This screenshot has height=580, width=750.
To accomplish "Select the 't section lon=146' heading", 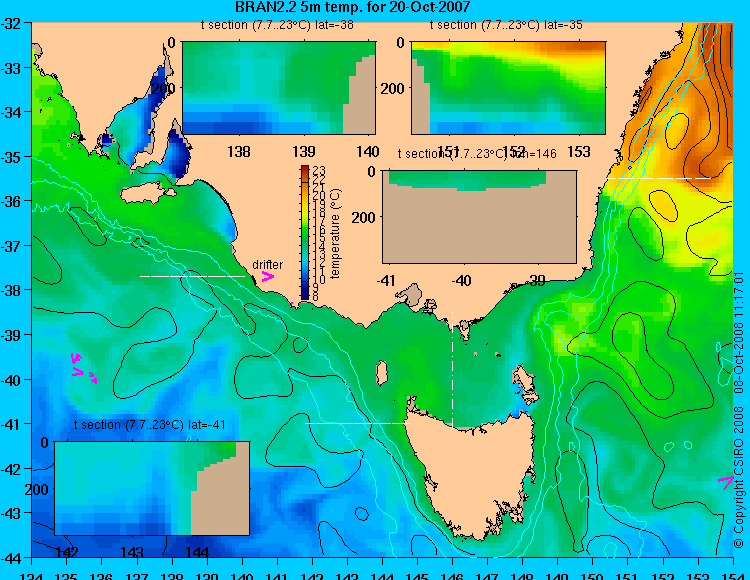I will tap(477, 153).
